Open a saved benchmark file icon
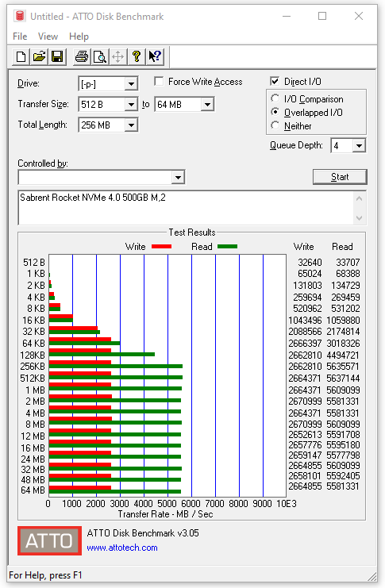 click(39, 56)
